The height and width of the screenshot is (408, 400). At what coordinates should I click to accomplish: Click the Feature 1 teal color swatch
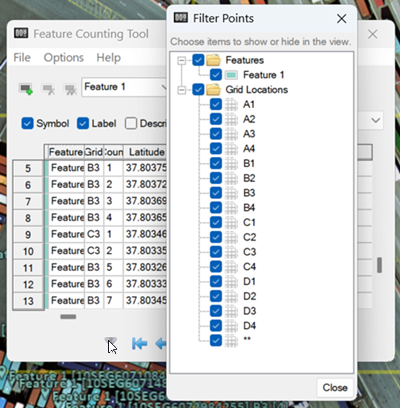click(x=231, y=75)
